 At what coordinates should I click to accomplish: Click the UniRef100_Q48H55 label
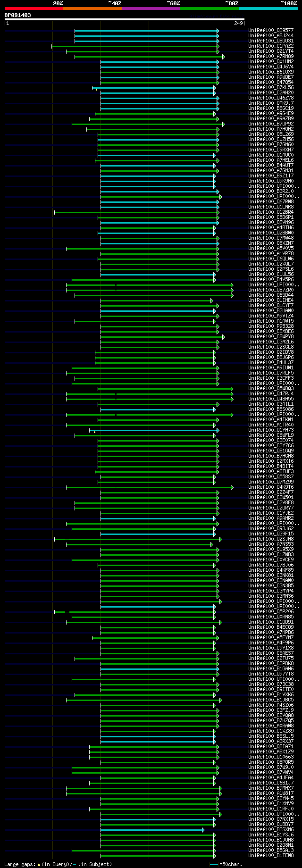(271, 399)
